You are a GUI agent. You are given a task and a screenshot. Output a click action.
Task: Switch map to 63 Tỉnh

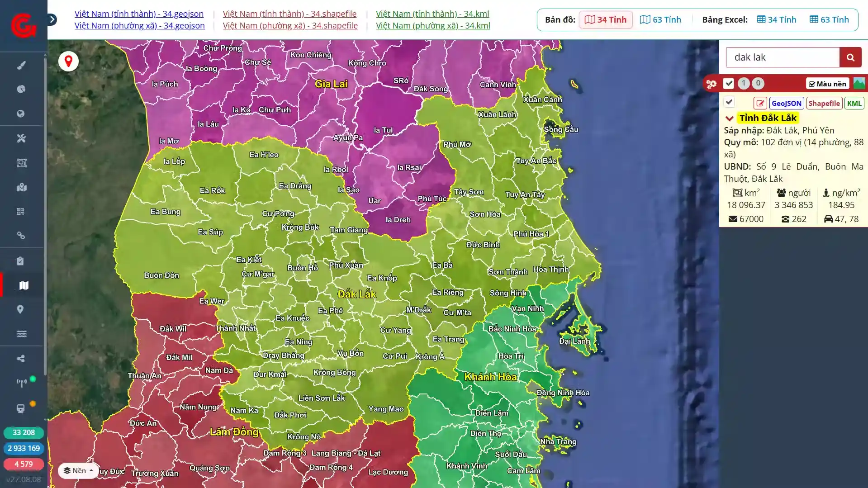660,19
